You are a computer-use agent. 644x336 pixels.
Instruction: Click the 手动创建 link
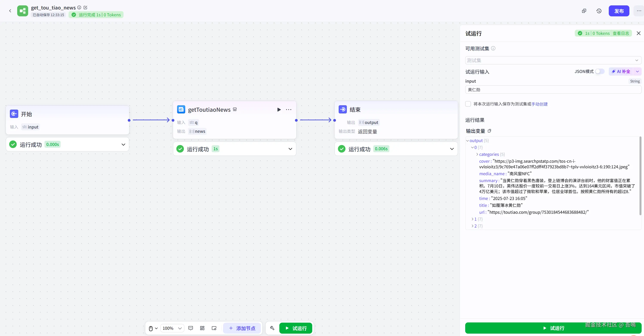(539, 104)
